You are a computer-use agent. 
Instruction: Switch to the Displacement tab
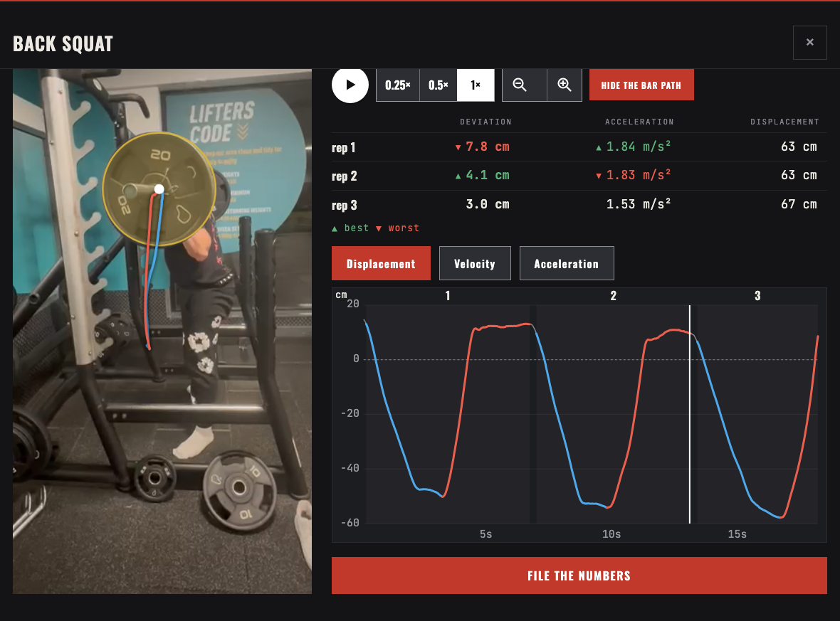tap(381, 263)
